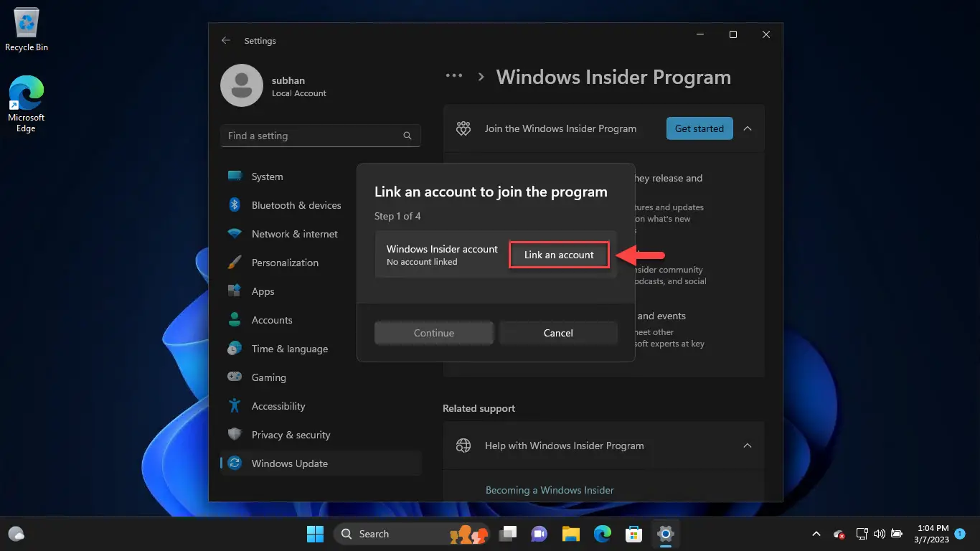Open the clock and date showing 1:04 PM
Image resolution: width=980 pixels, height=551 pixels.
(x=933, y=534)
